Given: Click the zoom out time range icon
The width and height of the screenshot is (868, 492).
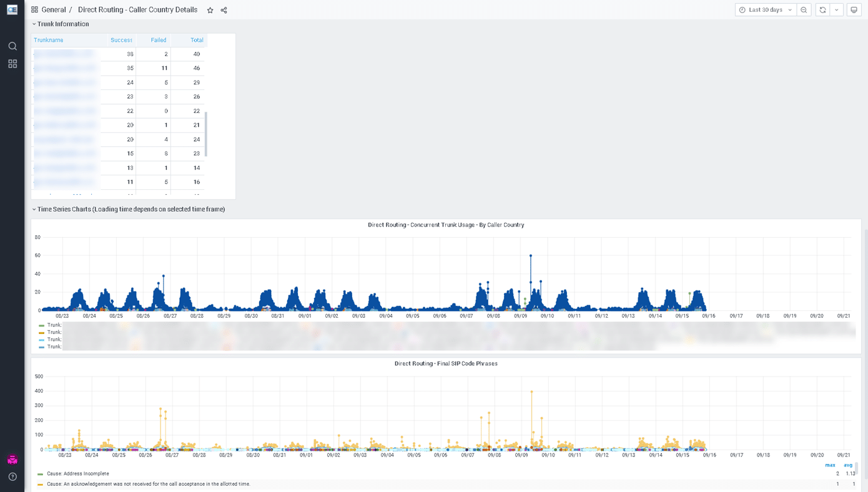Looking at the screenshot, I should point(804,10).
